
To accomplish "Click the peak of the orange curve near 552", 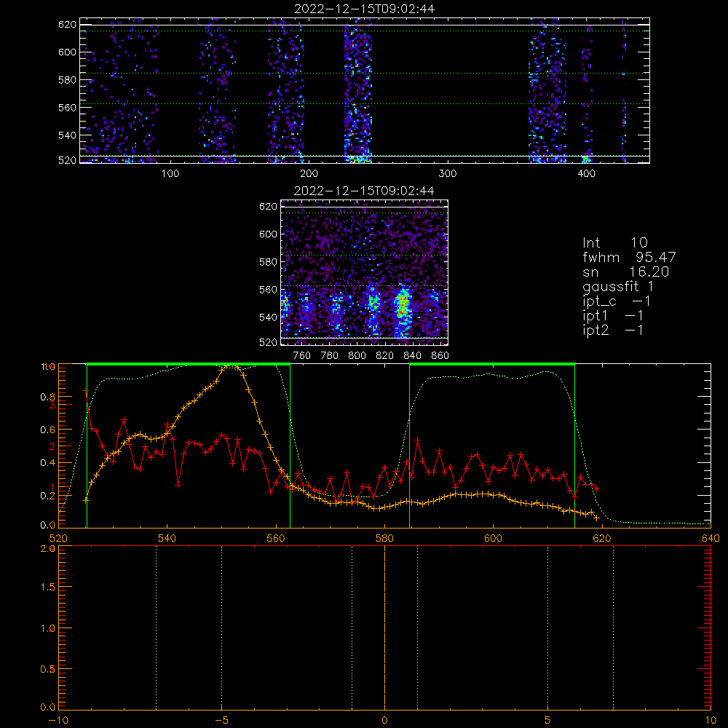I will (232, 367).
